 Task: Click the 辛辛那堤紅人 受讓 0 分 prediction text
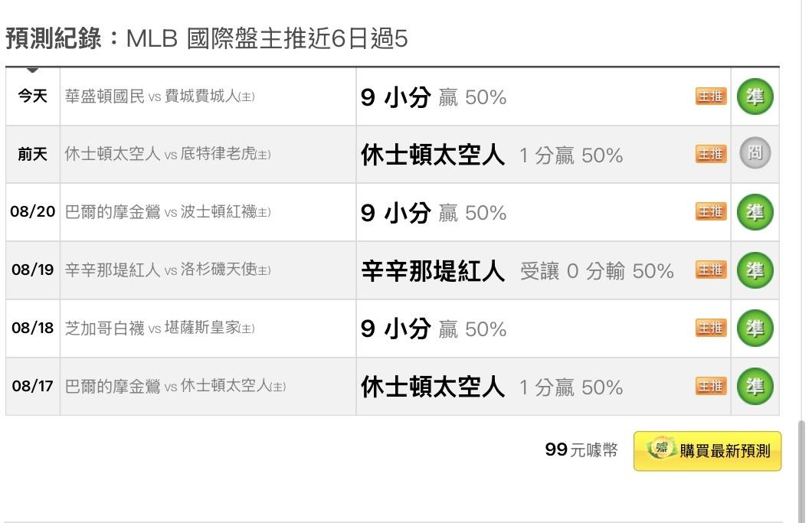point(518,271)
